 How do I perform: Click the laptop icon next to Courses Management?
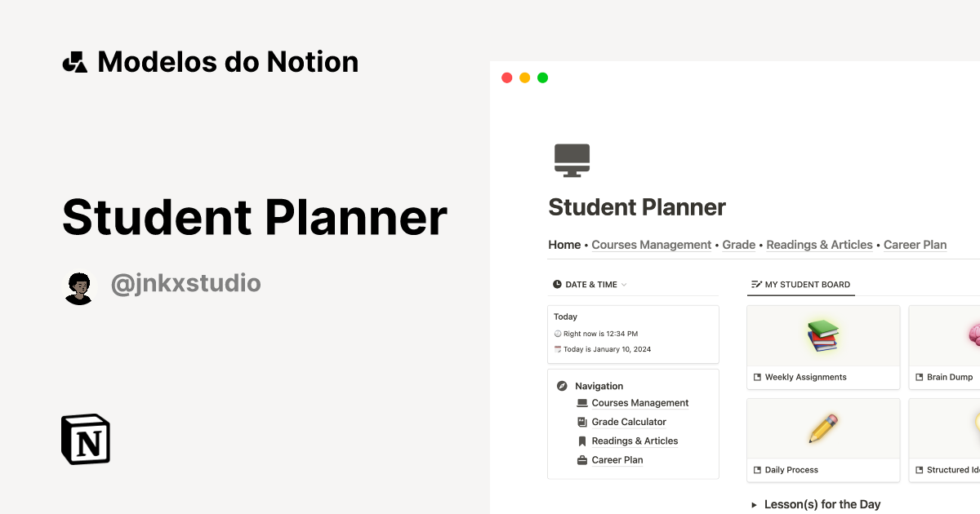coord(582,402)
